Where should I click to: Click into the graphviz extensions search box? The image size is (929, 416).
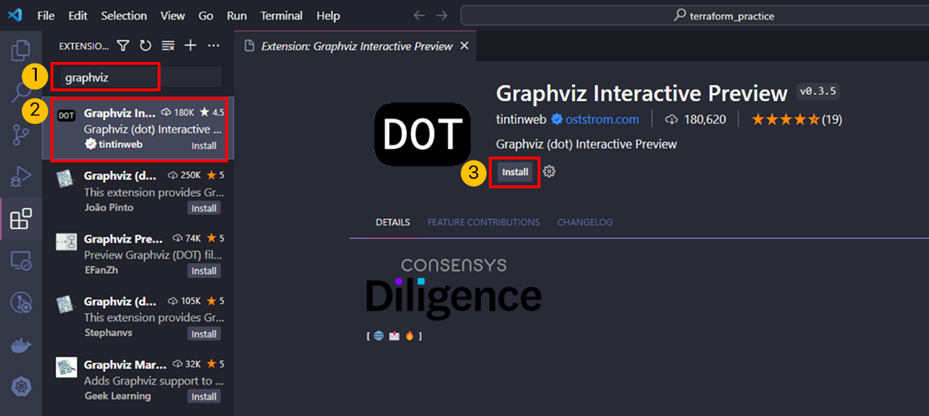tap(141, 77)
